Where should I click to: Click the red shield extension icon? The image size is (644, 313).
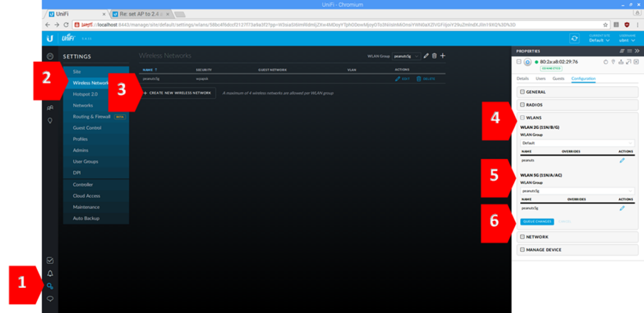[627, 25]
